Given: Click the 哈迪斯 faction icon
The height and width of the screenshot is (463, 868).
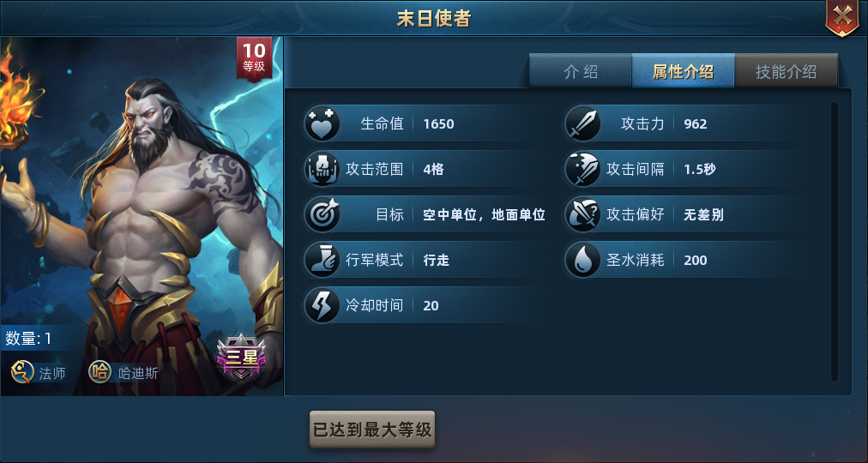Looking at the screenshot, I should pos(99,373).
